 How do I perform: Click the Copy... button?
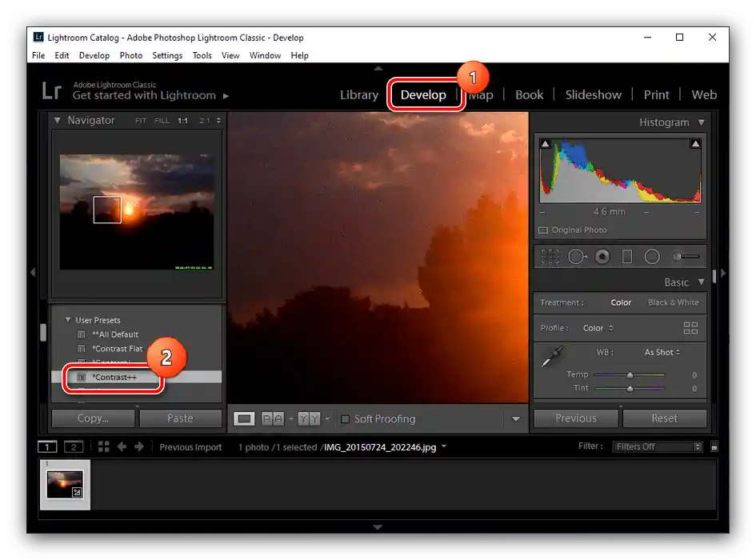pos(93,418)
